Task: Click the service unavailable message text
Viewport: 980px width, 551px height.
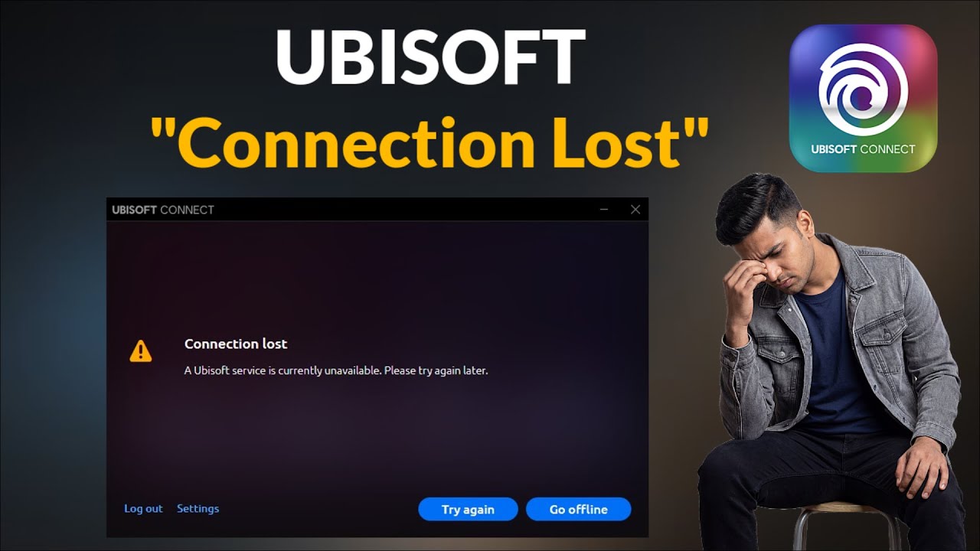Action: click(336, 370)
